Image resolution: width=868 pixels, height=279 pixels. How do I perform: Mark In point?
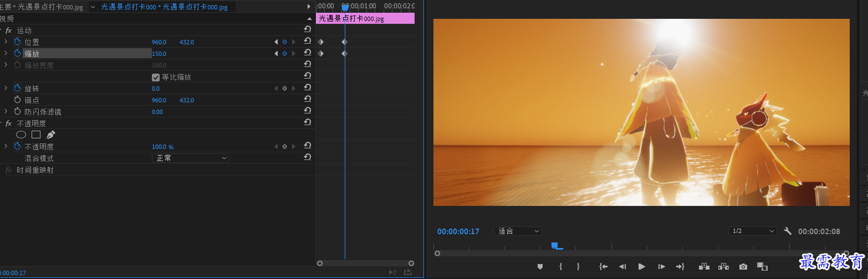(x=560, y=266)
